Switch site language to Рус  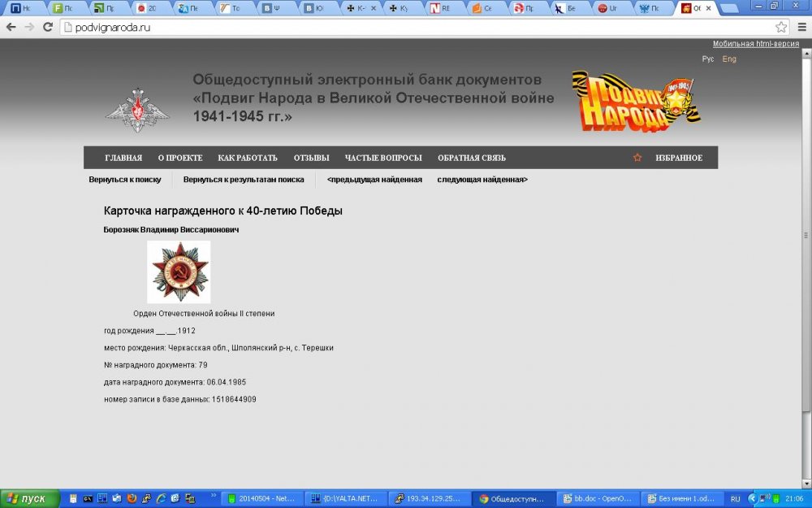point(708,59)
